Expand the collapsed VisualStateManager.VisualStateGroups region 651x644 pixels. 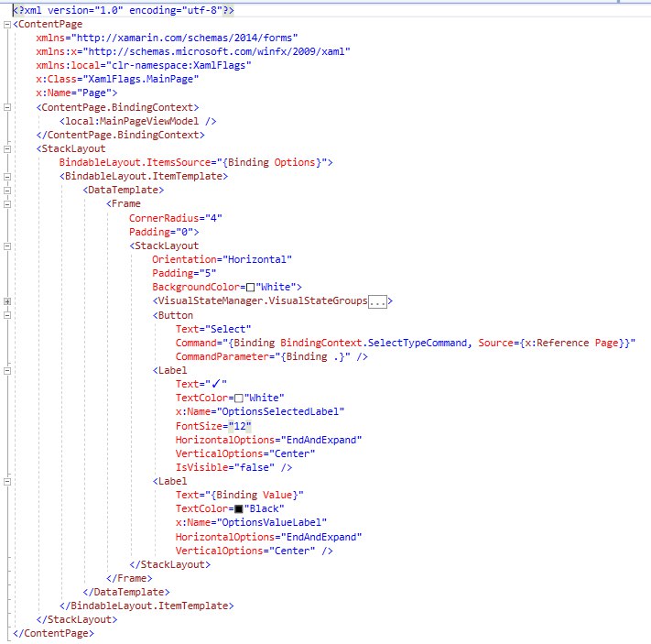click(x=7, y=301)
